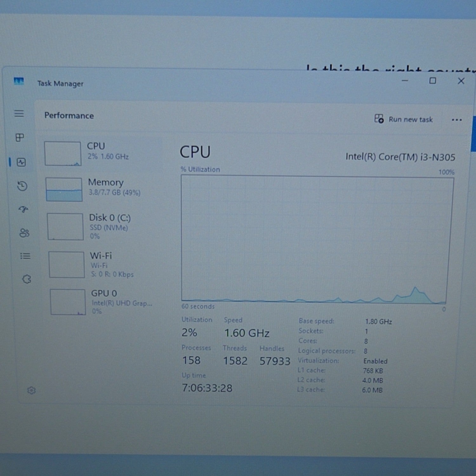This screenshot has height=476, width=476.
Task: Click the large CPU heading
Action: (195, 152)
